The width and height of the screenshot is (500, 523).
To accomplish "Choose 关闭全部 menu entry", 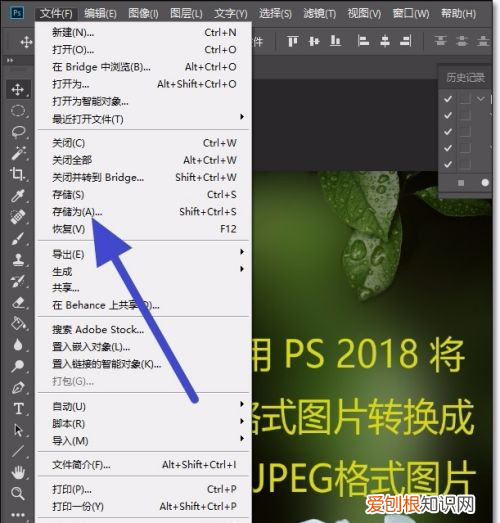I will [144, 160].
